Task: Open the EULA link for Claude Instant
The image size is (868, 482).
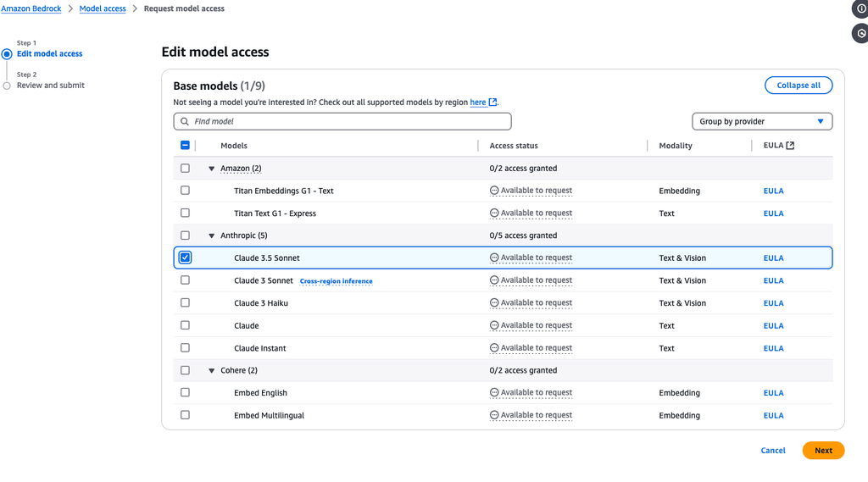Action: coord(773,348)
